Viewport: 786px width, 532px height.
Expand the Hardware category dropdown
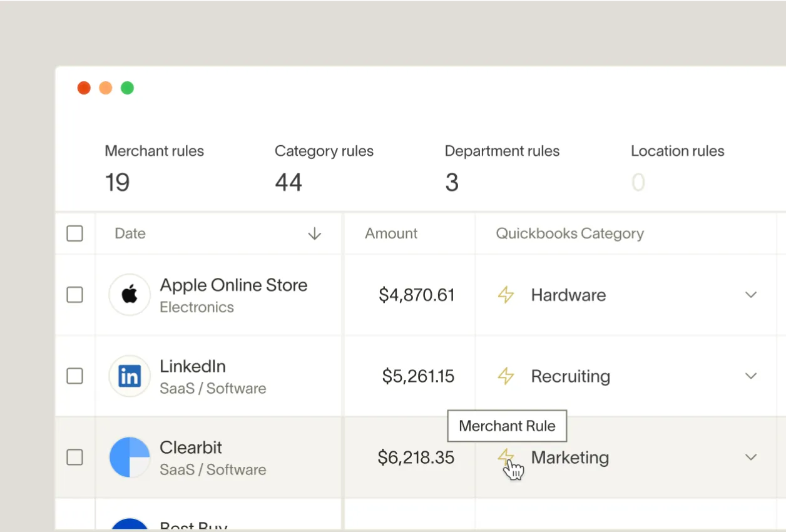tap(751, 294)
